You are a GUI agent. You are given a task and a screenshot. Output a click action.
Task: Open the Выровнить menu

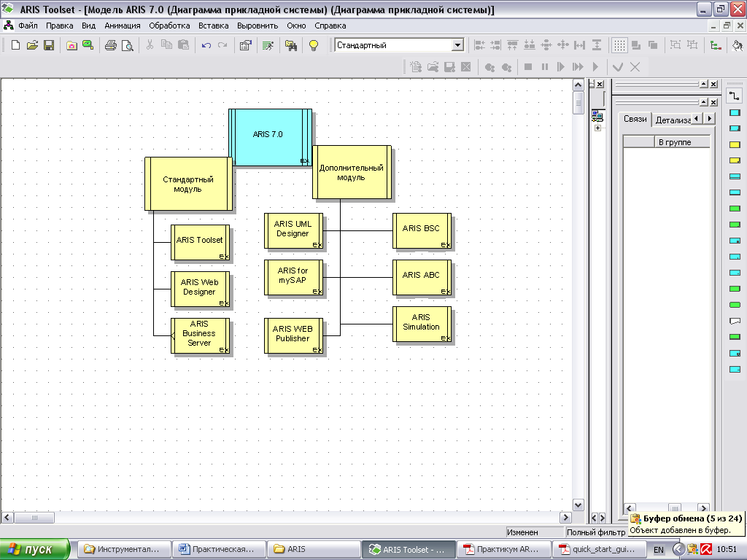click(258, 26)
